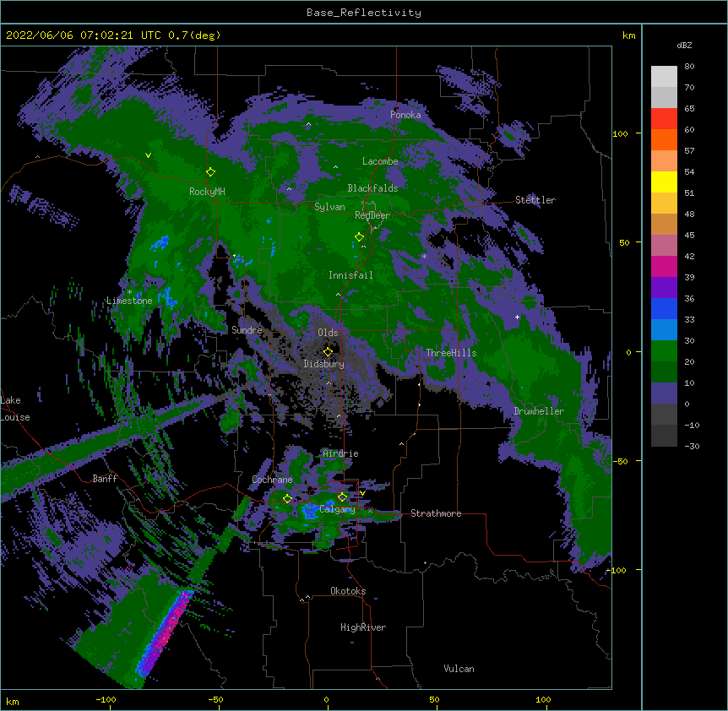Pick the bright yellow 51-54 dBZ legend swatch

[664, 182]
